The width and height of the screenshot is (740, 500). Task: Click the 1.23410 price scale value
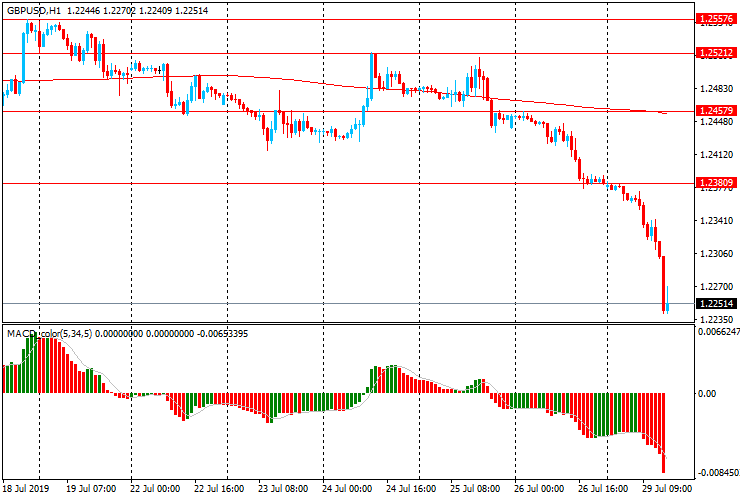717,220
